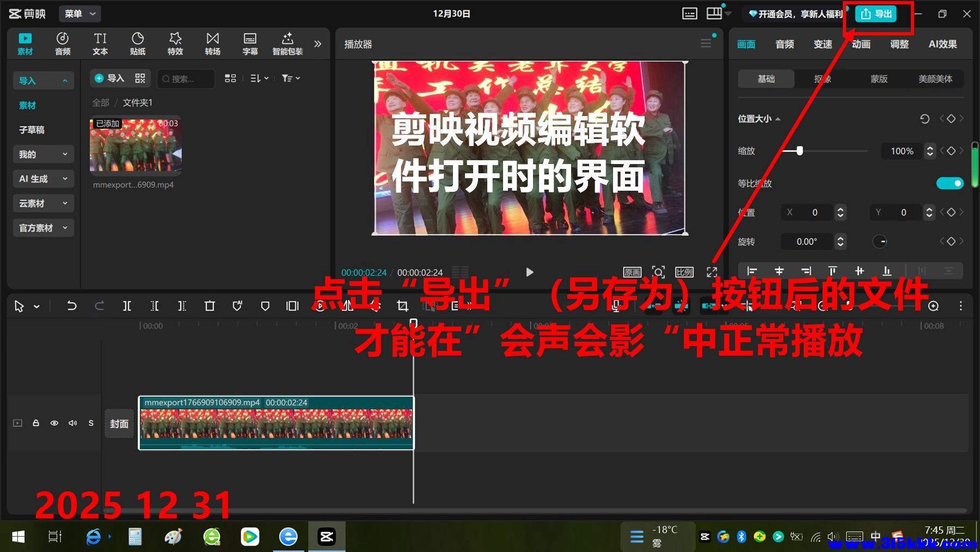
Task: Select the Split tool in timeline toolbar
Action: [127, 306]
